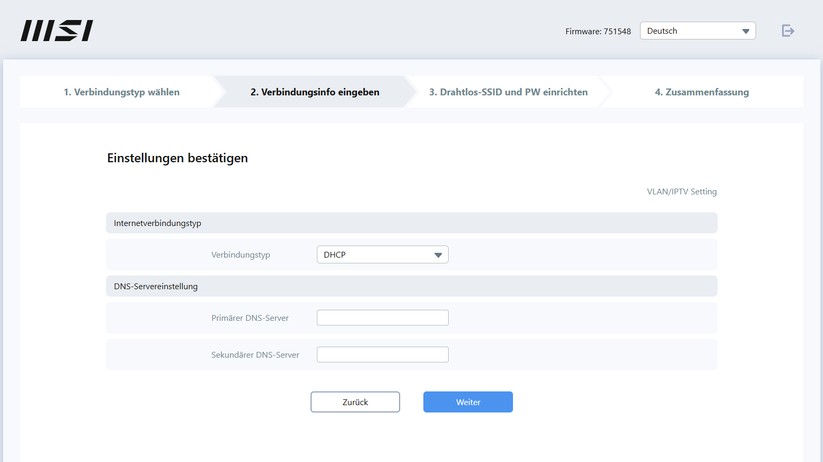
Task: Click the logout icon in the header
Action: click(x=788, y=31)
